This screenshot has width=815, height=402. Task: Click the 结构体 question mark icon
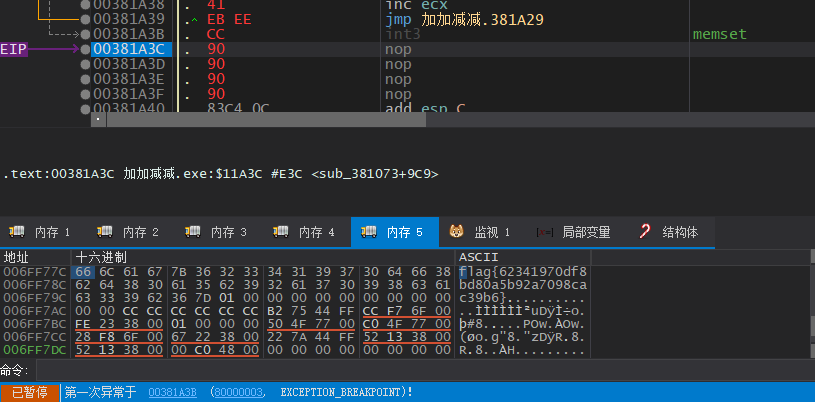pos(646,232)
